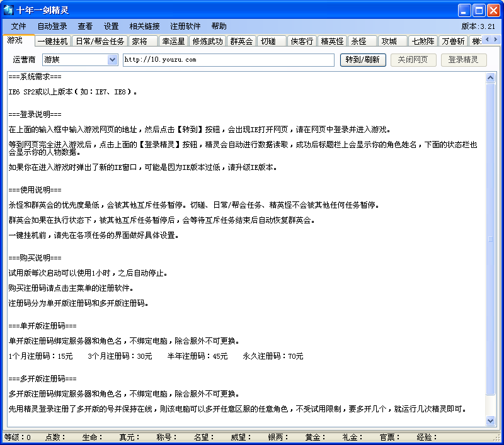This screenshot has width=504, height=445.
Task: Switch to the 七煞阵 tab
Action: (423, 42)
